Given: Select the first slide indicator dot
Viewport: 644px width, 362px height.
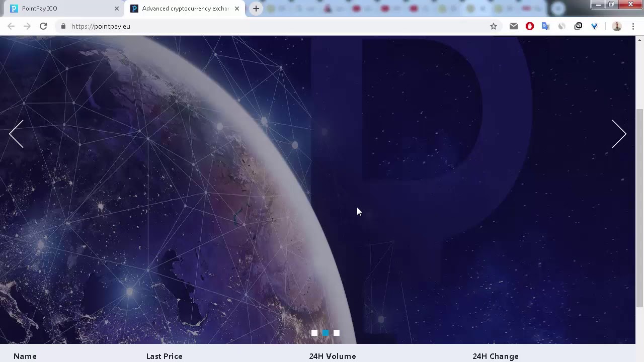Looking at the screenshot, I should click(314, 333).
